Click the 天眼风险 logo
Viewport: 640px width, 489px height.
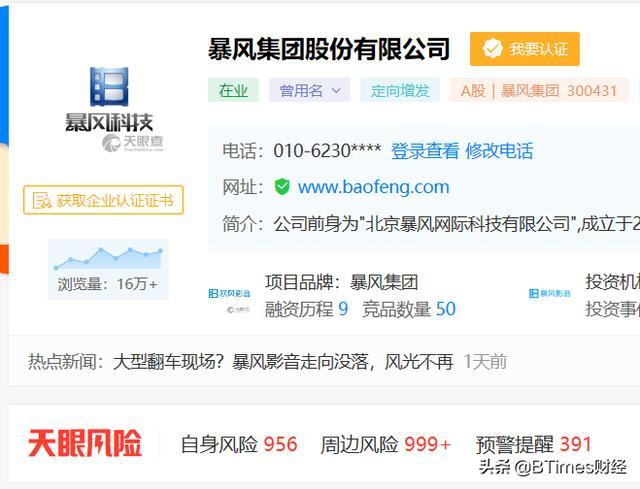[85, 443]
